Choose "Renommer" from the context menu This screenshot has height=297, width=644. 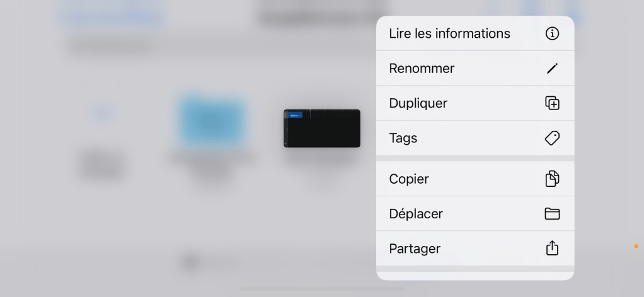pos(422,69)
